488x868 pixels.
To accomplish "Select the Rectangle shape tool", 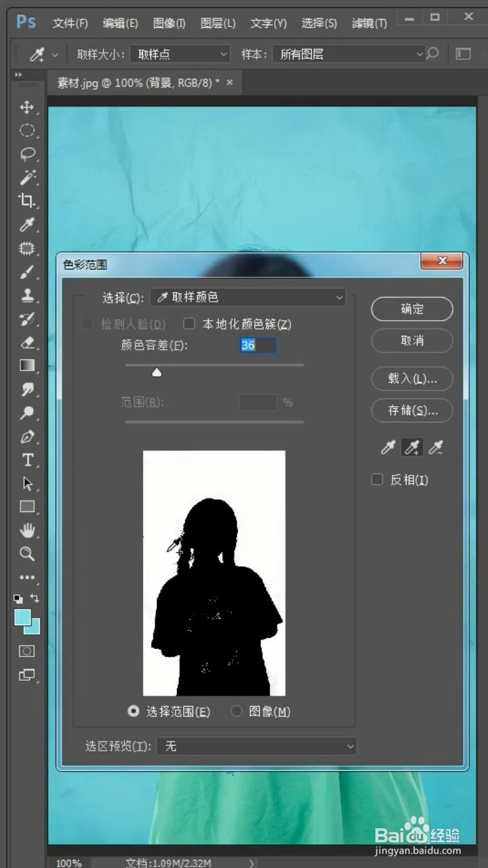I will 27,507.
